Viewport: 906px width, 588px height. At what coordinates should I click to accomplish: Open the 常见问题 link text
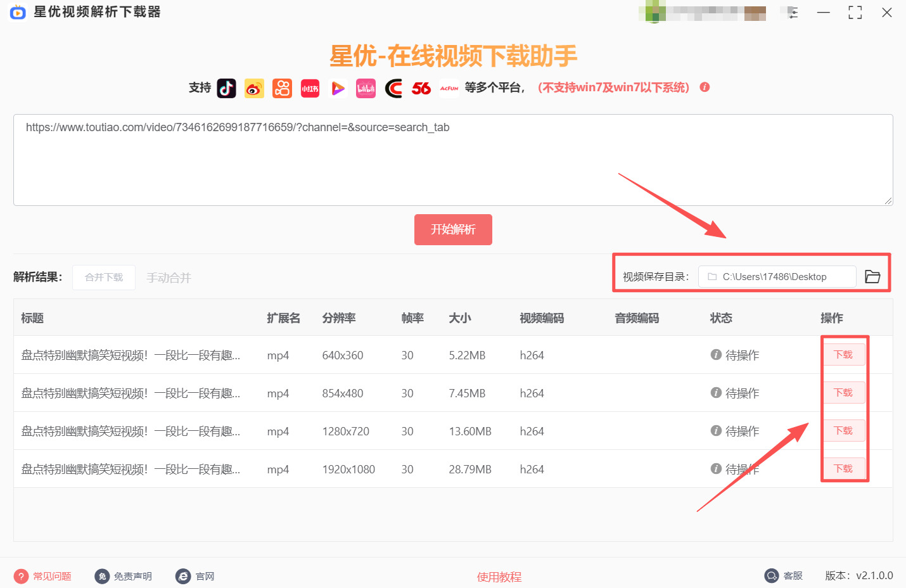point(52,576)
